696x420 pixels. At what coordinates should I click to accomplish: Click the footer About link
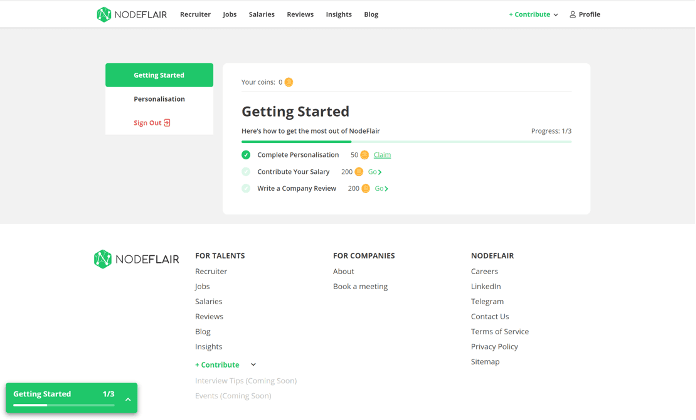tap(344, 271)
